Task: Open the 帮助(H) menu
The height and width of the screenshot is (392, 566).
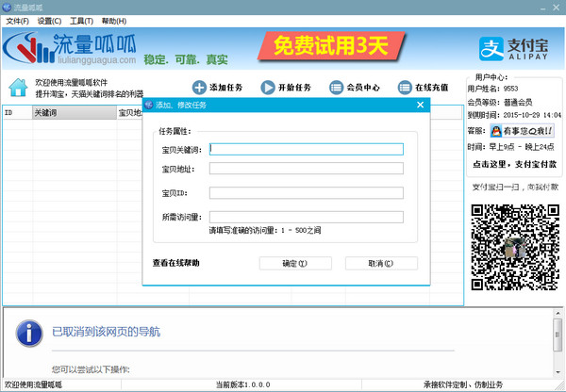Action: pos(114,20)
